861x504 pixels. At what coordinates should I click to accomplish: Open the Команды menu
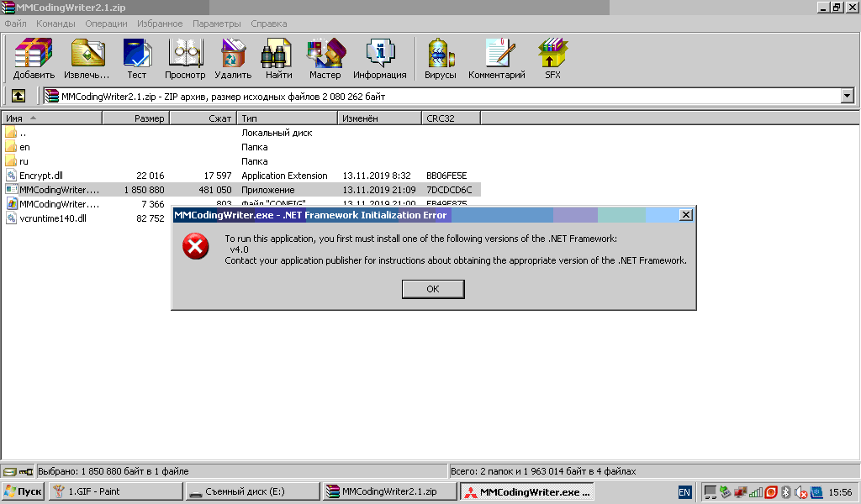[55, 24]
